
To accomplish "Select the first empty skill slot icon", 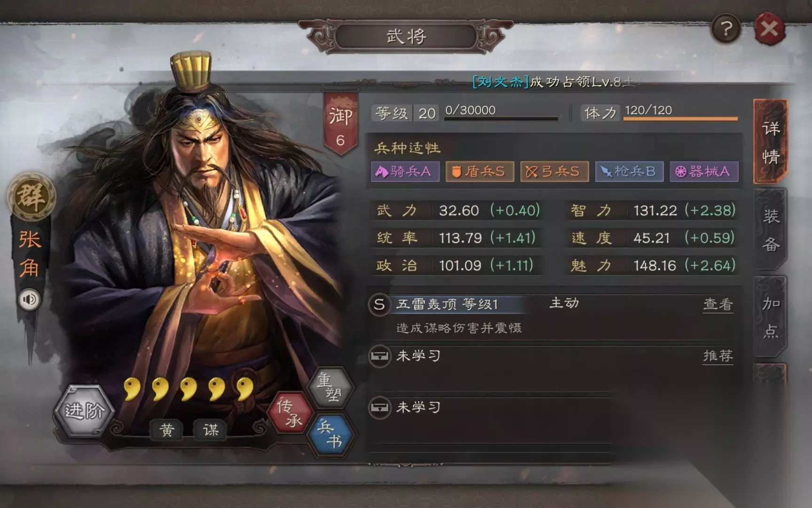I will tap(379, 356).
